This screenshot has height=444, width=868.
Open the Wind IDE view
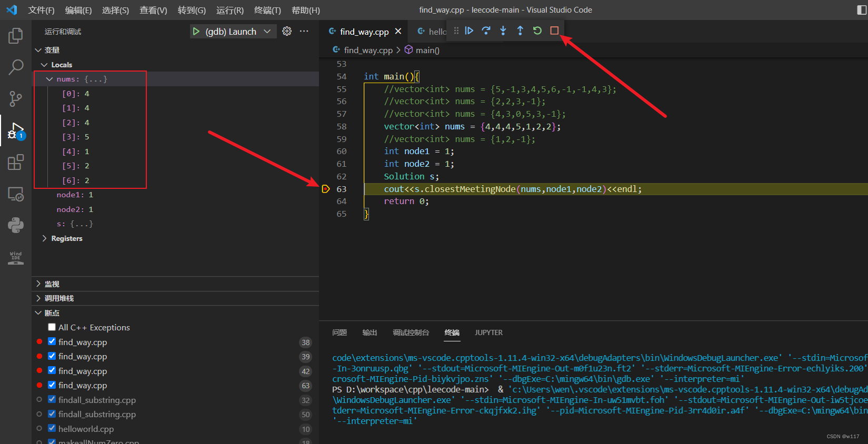(16, 257)
